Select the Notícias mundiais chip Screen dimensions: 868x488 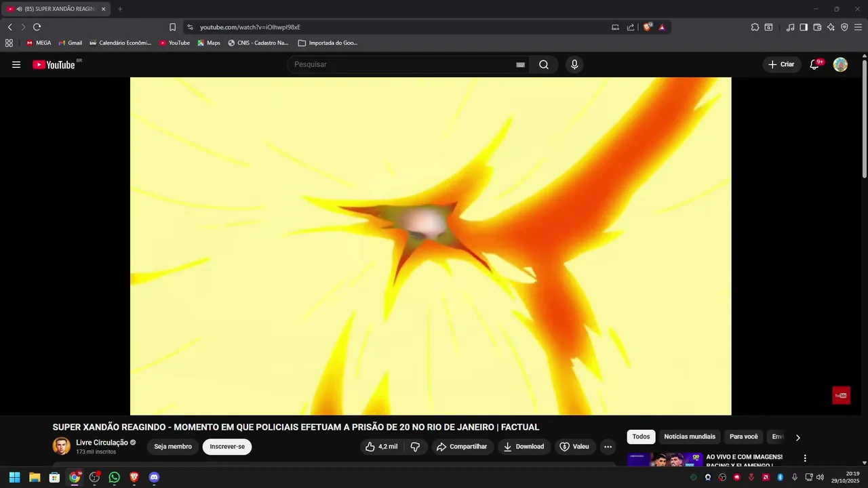click(x=690, y=437)
